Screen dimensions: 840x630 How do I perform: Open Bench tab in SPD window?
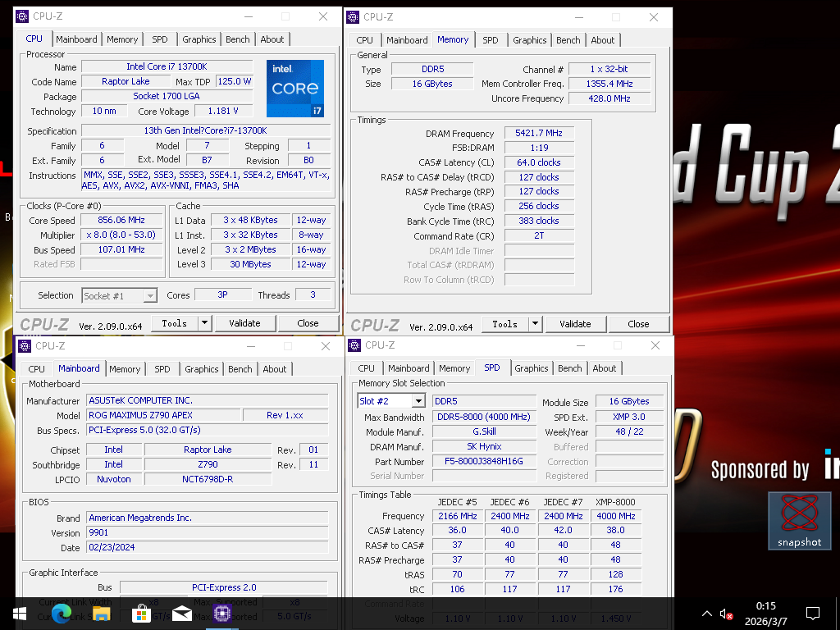(x=569, y=368)
